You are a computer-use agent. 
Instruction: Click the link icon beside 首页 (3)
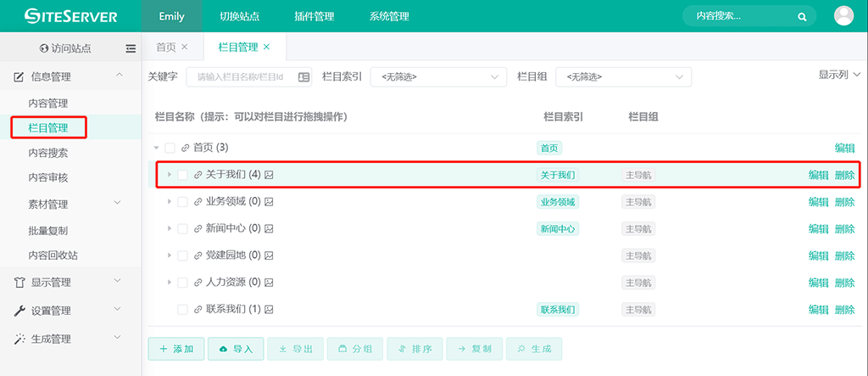[x=186, y=148]
